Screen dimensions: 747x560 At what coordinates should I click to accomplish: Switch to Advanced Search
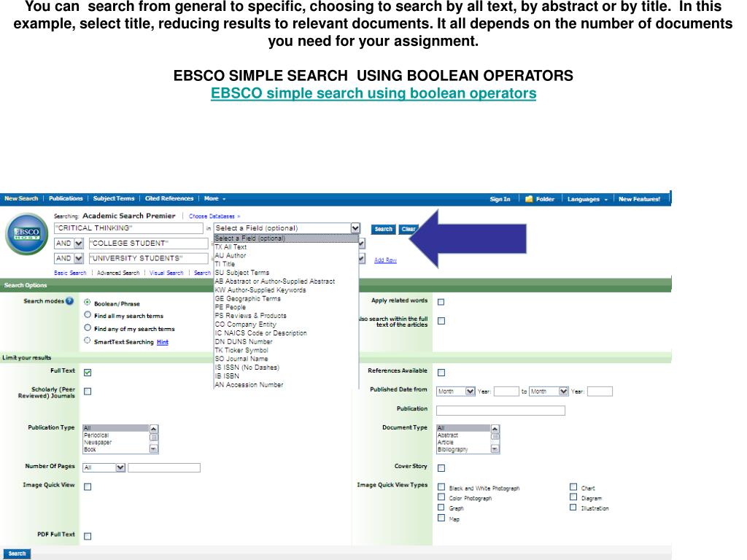tap(118, 273)
